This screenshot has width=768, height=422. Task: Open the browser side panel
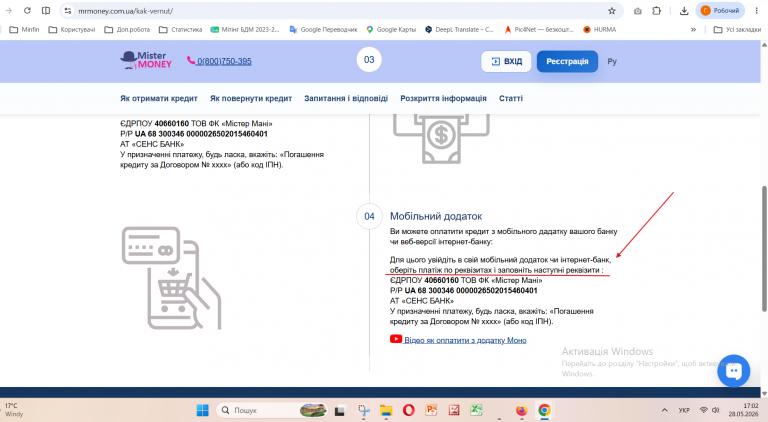(46, 10)
